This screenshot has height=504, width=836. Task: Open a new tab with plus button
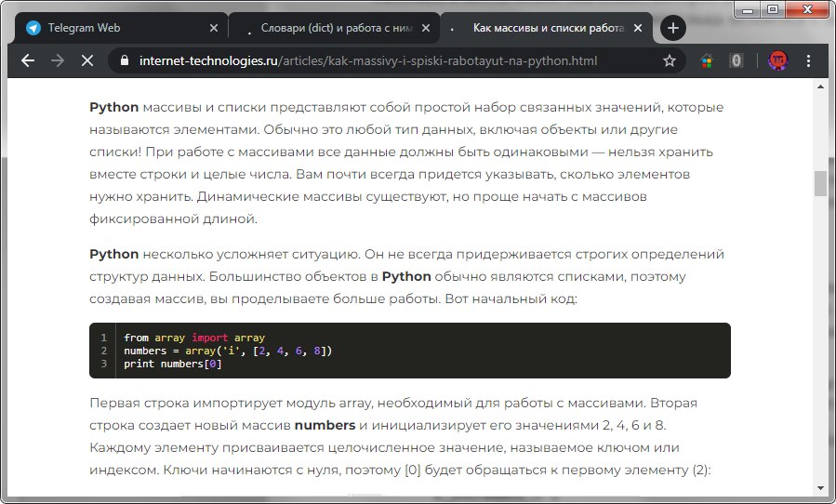(x=673, y=28)
